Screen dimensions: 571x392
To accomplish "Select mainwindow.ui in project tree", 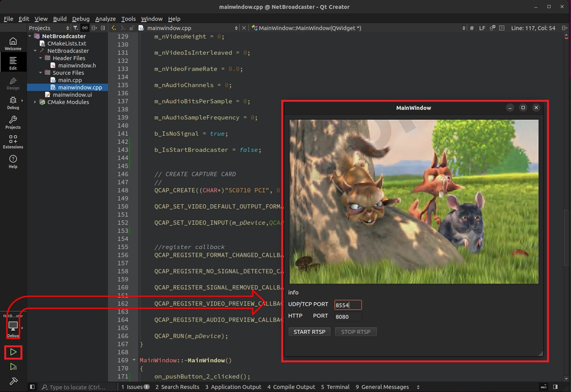I will [72, 94].
